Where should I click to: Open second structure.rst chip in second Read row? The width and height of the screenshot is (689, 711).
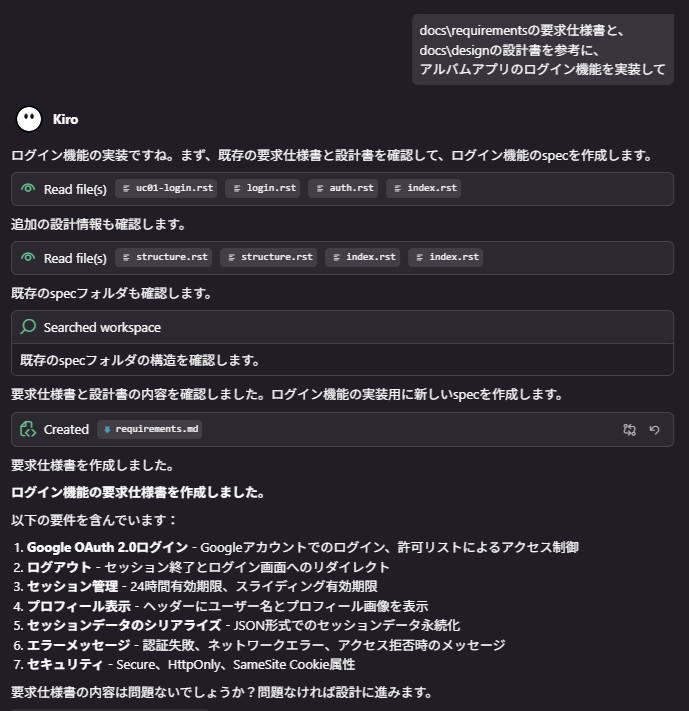click(268, 257)
